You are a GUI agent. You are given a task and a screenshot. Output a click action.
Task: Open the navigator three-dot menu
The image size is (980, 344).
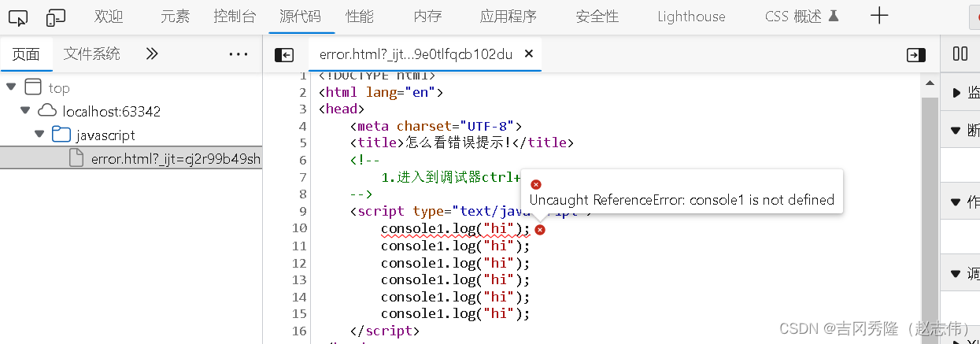click(239, 54)
